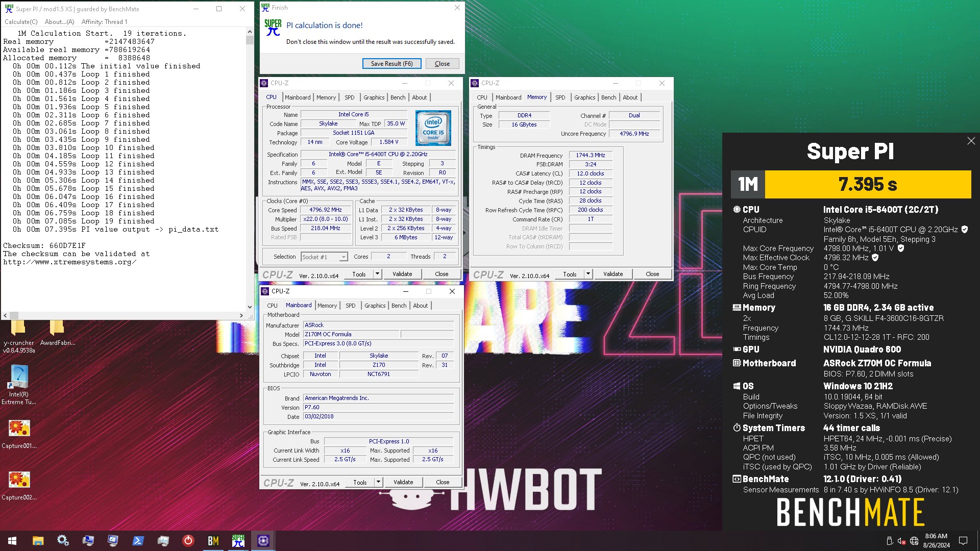The height and width of the screenshot is (551, 980).
Task: Click taskbar clock showing 8:06 AM
Action: [x=936, y=541]
